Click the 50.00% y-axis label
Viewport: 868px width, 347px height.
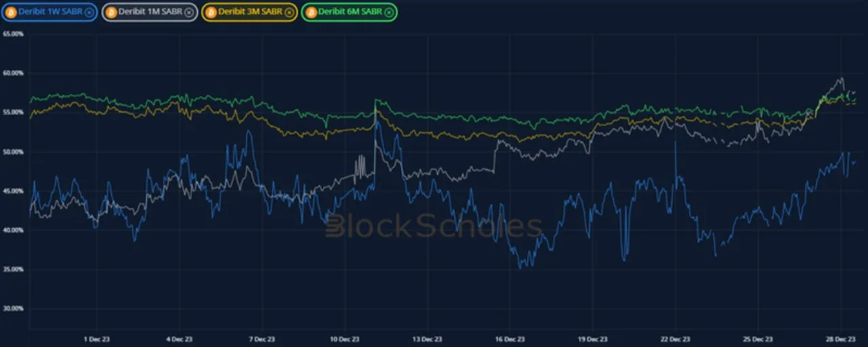tap(13, 152)
